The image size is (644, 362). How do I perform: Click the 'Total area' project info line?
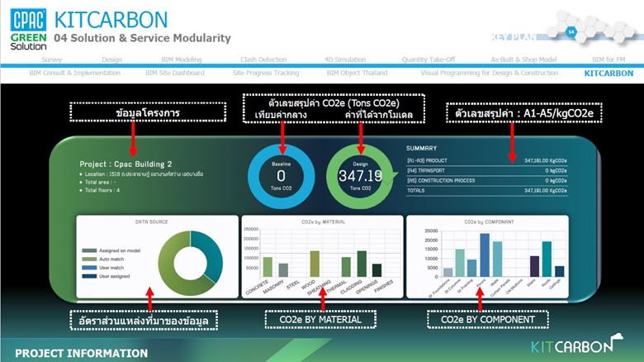point(100,182)
